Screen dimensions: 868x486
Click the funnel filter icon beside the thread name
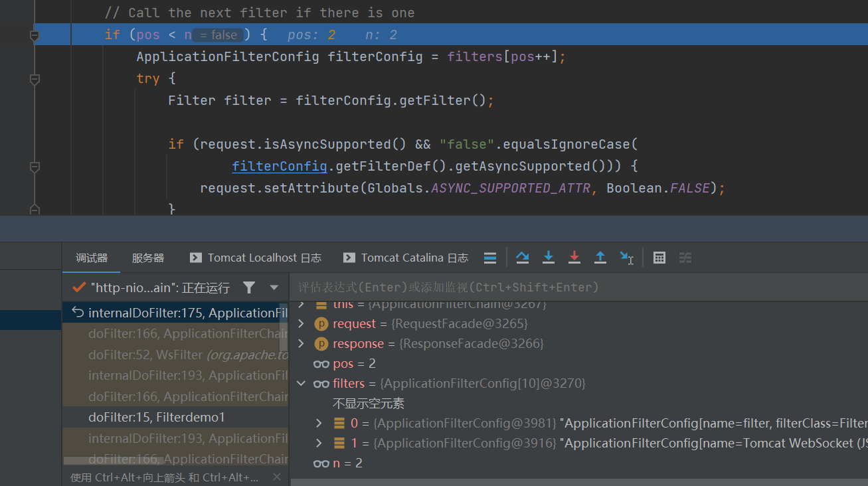coord(249,287)
